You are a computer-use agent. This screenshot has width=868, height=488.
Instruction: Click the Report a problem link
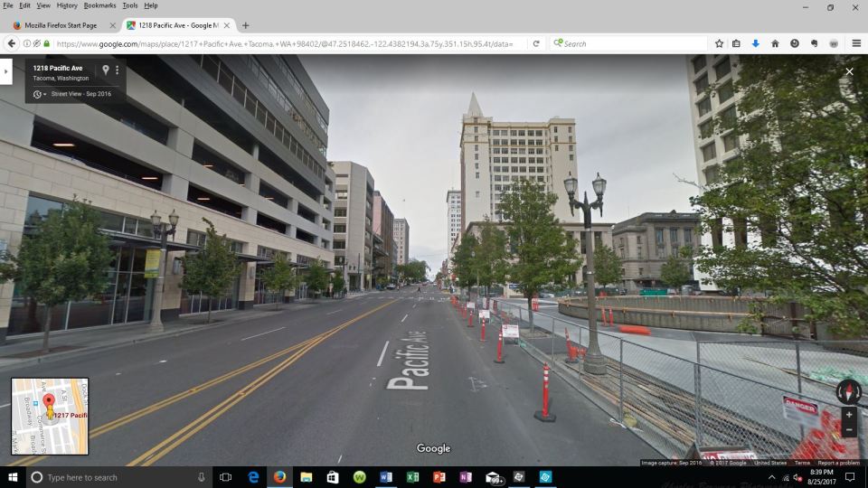click(839, 463)
